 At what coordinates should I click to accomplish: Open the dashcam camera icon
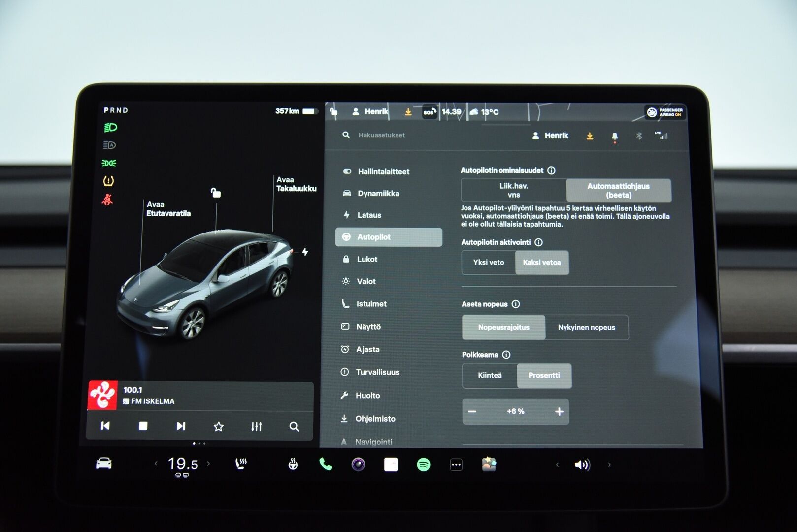click(x=358, y=464)
